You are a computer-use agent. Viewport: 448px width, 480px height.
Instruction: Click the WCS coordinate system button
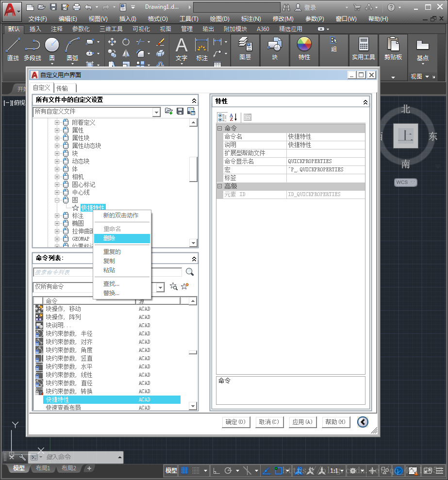405,182
